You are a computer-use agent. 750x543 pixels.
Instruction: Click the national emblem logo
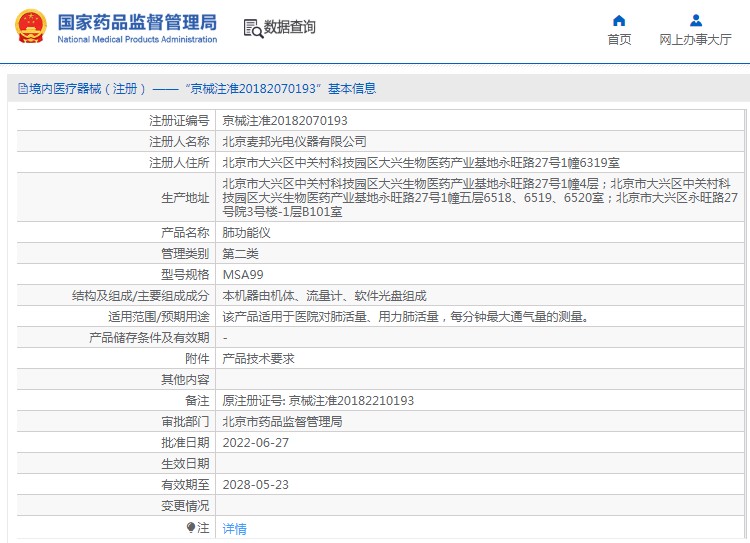[x=30, y=28]
